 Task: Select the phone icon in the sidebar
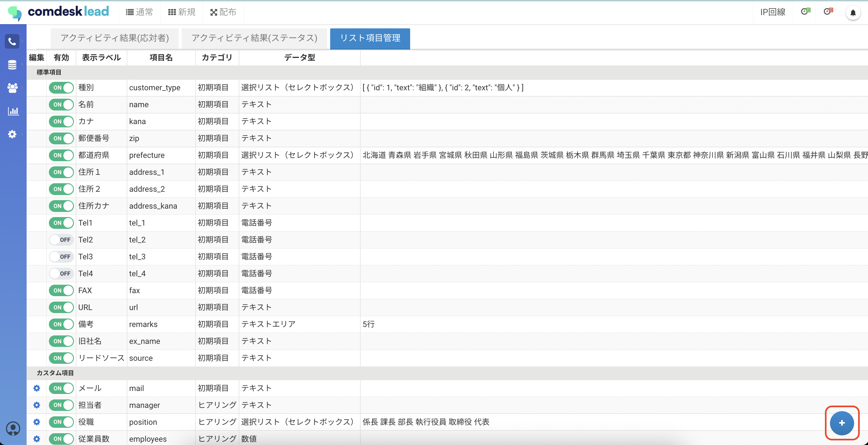[x=12, y=41]
